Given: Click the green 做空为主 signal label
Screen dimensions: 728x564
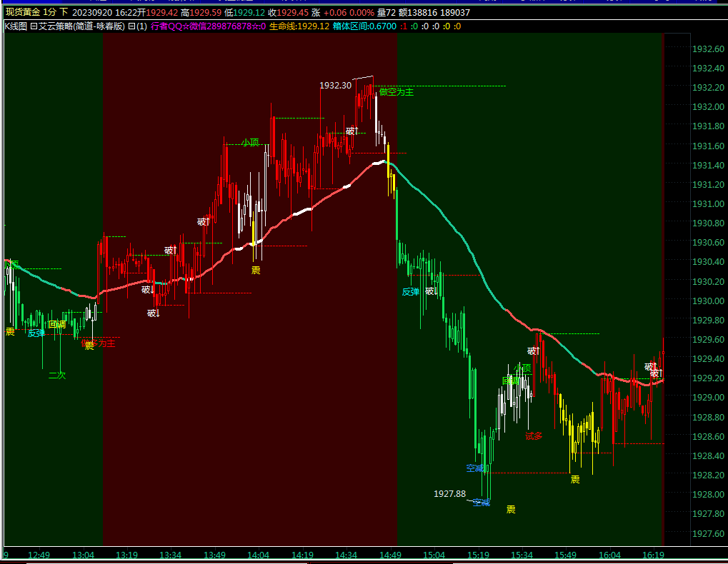Looking at the screenshot, I should [x=397, y=92].
